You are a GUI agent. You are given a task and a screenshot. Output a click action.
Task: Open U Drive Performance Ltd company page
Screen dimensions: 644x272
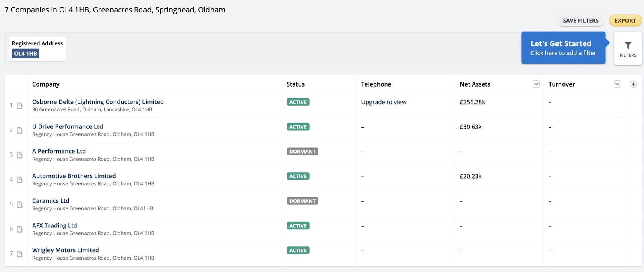[x=68, y=126]
